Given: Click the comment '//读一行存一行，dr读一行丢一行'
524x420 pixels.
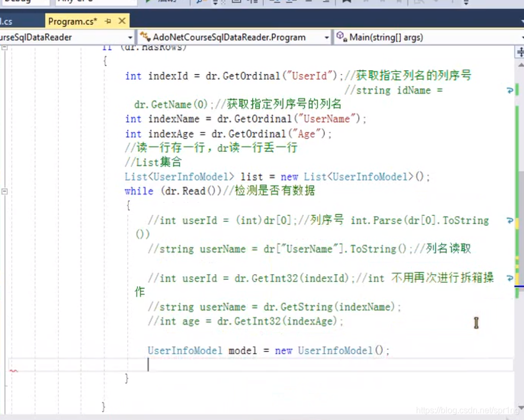Looking at the screenshot, I should (x=211, y=147).
